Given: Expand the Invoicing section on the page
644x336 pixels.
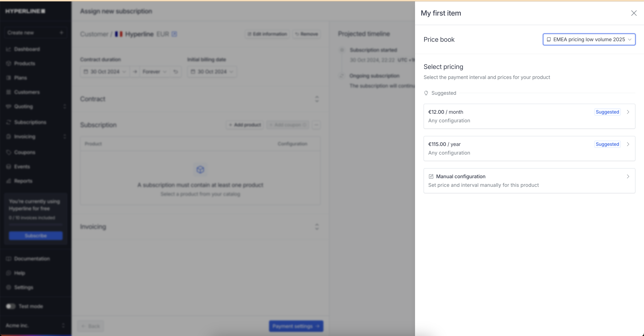Looking at the screenshot, I should pos(317,227).
